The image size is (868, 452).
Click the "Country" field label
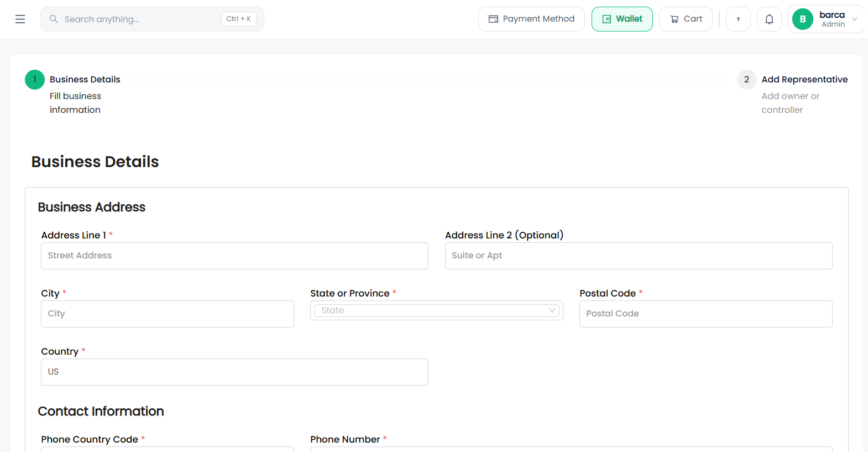60,351
